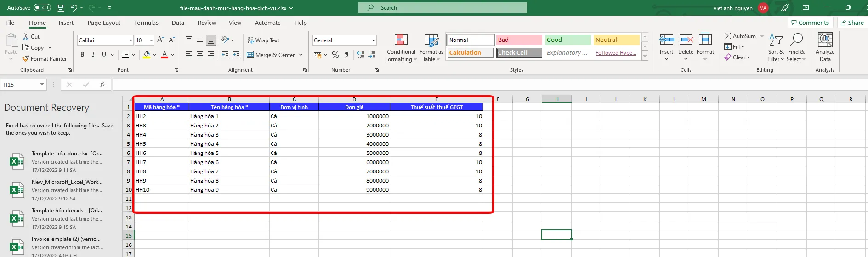Expand the Name Box dropdown arrow

coord(42,85)
